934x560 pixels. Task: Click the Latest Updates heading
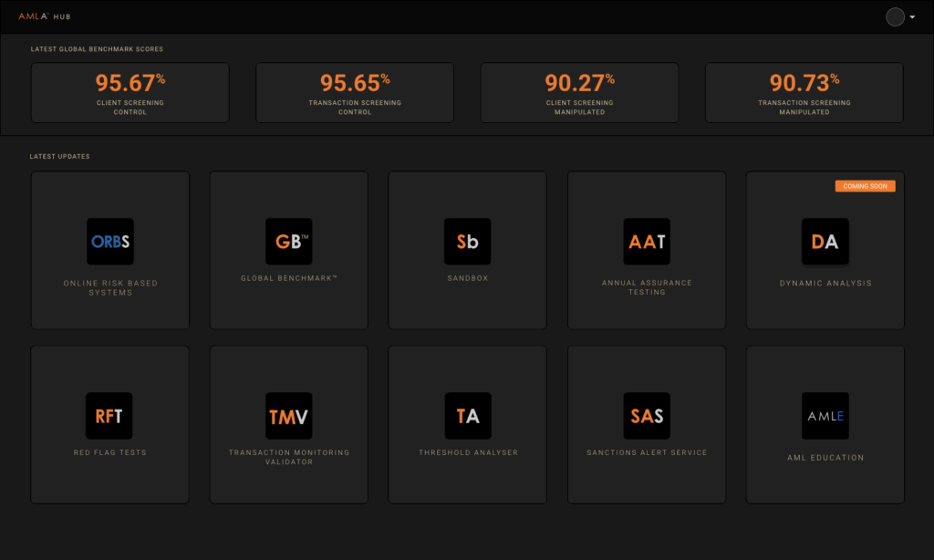coord(59,156)
